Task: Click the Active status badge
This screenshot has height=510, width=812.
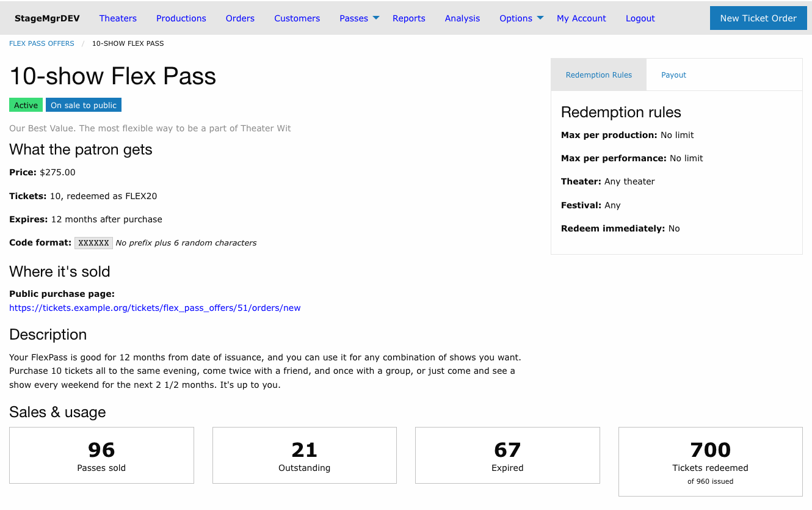Action: point(26,105)
